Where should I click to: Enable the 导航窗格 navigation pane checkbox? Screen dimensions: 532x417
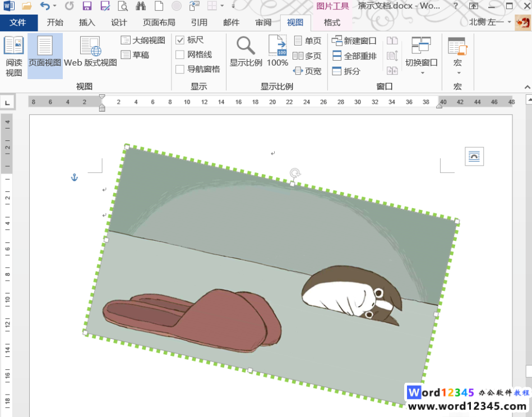[x=180, y=69]
